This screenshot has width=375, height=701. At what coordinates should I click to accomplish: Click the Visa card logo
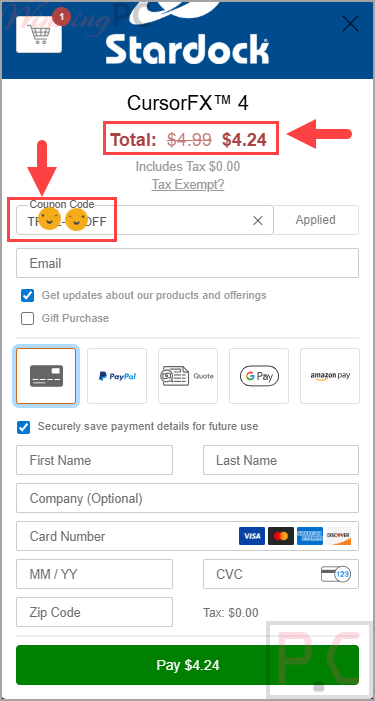click(252, 536)
